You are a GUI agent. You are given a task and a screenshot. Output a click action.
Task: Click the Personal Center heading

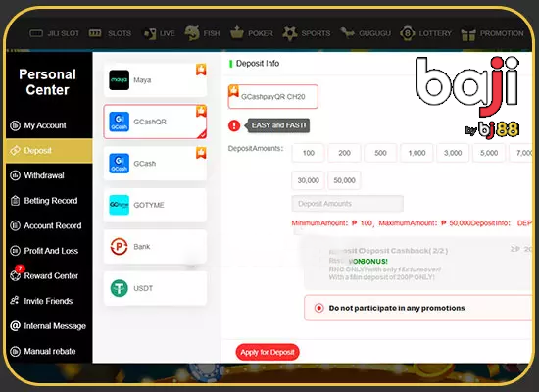47,82
